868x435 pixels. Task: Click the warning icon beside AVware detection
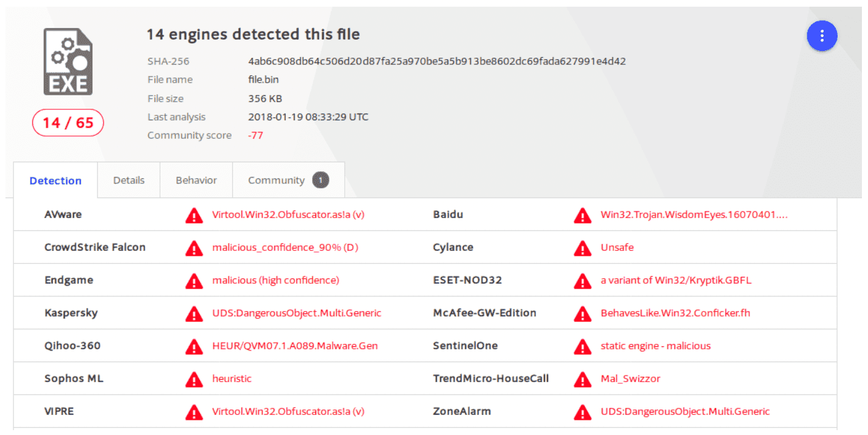tap(194, 215)
